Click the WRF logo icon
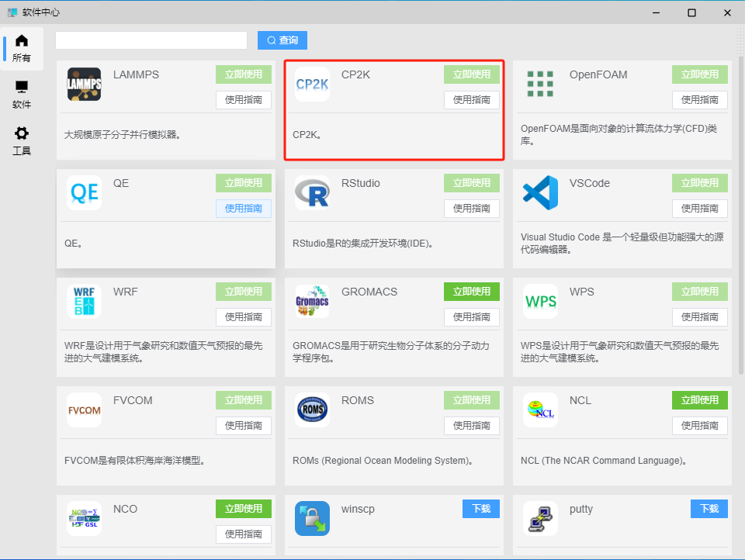745x560 pixels. tap(84, 301)
